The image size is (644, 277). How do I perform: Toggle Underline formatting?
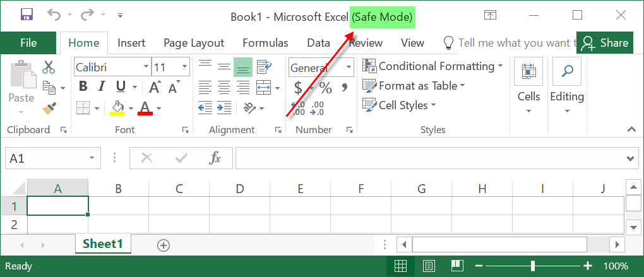[121, 86]
